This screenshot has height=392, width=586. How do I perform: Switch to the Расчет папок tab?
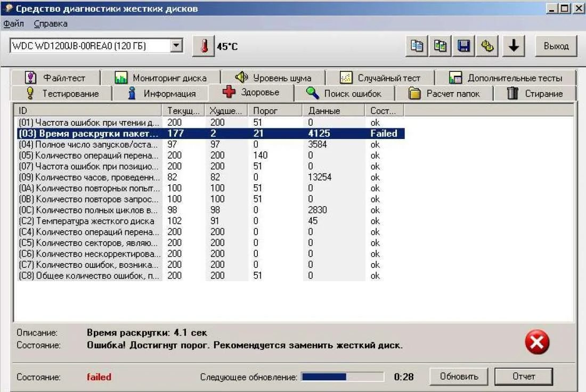pyautogui.click(x=444, y=93)
